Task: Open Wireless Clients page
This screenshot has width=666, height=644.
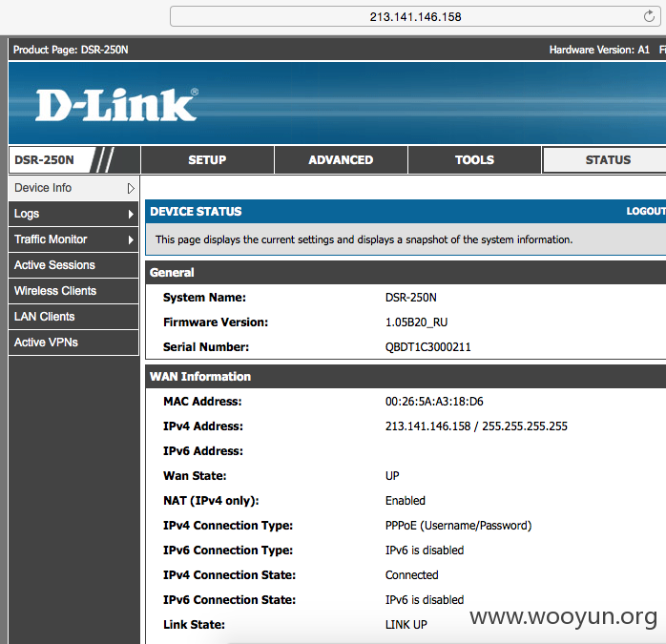Action: tap(73, 291)
